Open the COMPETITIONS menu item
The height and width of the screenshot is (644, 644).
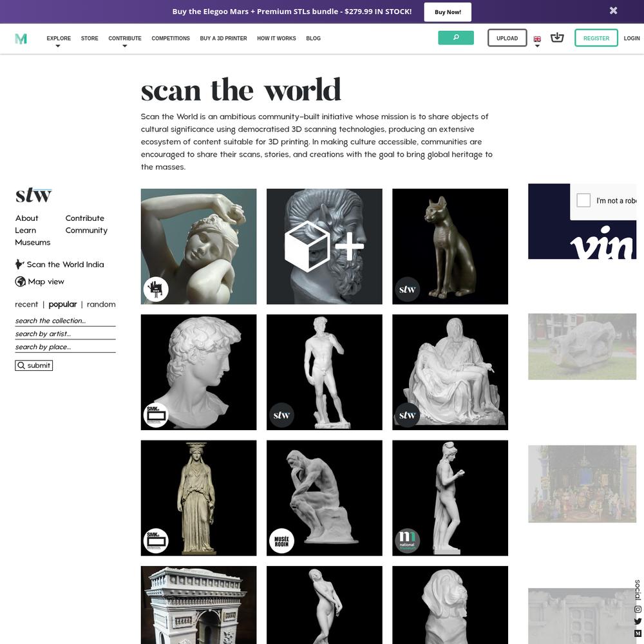(171, 38)
